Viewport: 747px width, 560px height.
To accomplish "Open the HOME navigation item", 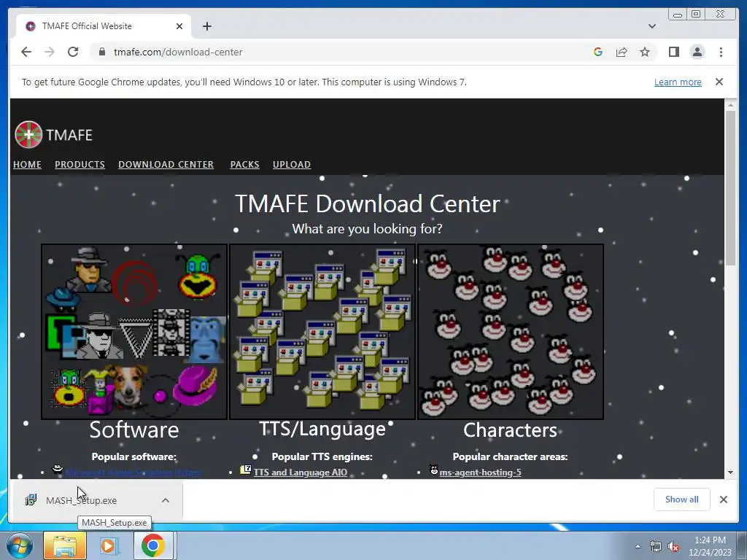I will (27, 164).
